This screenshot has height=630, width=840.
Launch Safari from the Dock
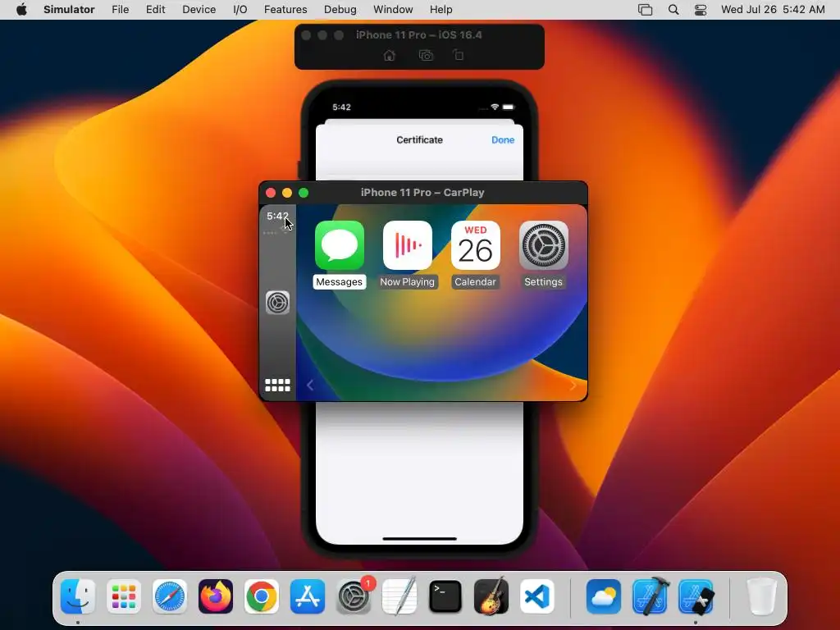click(170, 596)
